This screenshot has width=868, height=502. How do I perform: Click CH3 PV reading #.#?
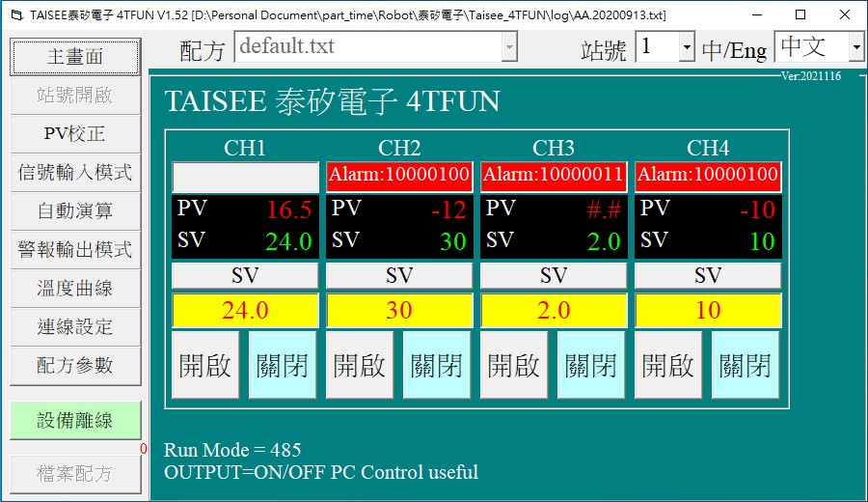click(604, 209)
